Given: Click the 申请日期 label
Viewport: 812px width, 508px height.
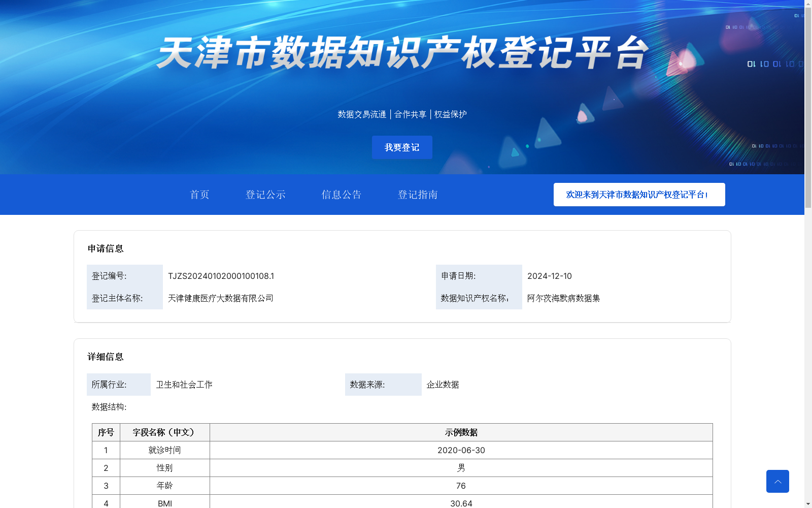Looking at the screenshot, I should tap(458, 276).
